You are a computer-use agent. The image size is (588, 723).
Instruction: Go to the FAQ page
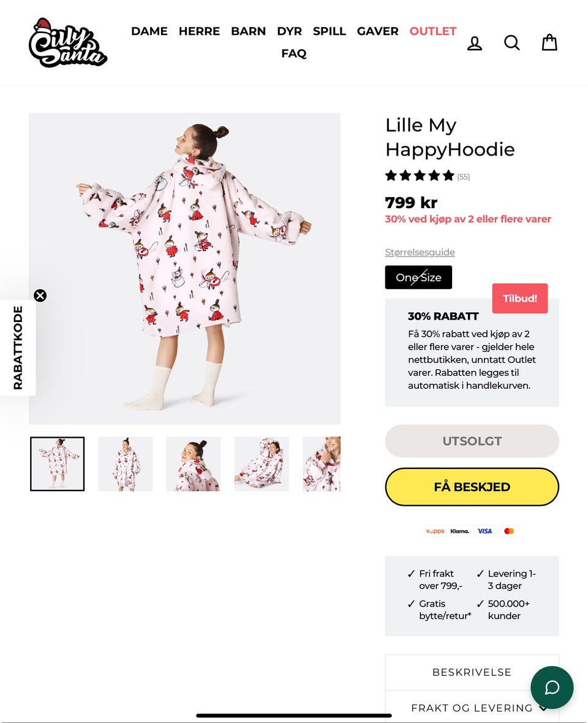294,53
